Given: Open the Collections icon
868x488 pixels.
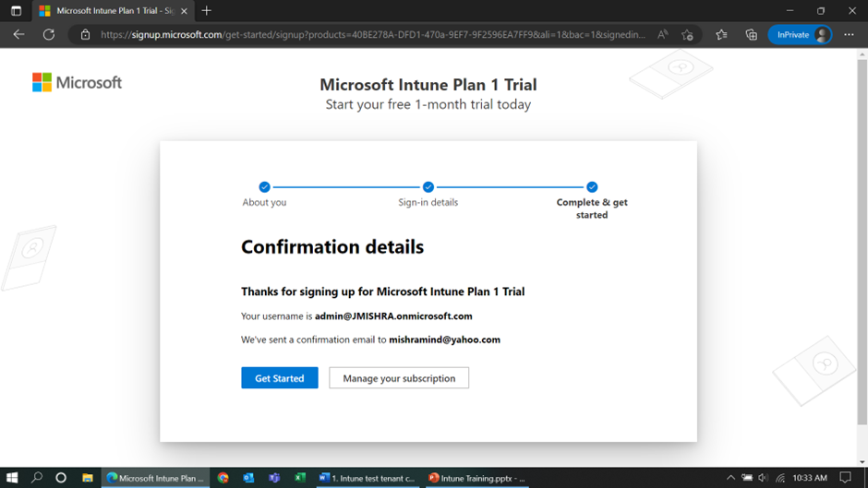Looking at the screenshot, I should [752, 34].
